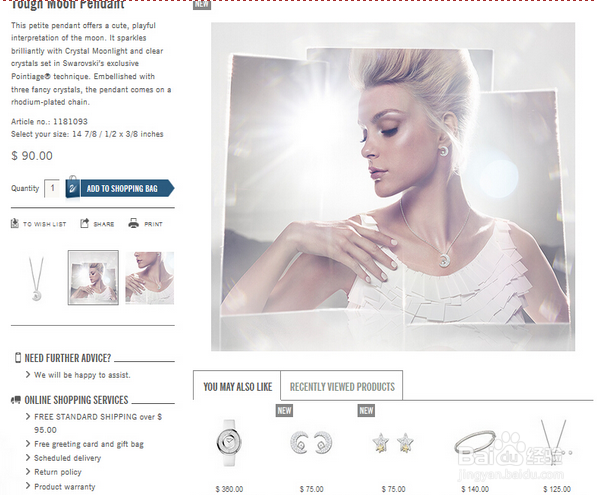Open Need Further Advice heading
The image size is (597, 495).
point(68,358)
